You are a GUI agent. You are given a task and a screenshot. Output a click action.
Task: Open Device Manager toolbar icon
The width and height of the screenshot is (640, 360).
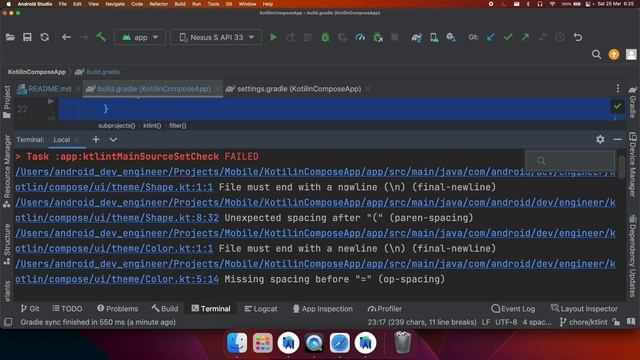tap(434, 38)
